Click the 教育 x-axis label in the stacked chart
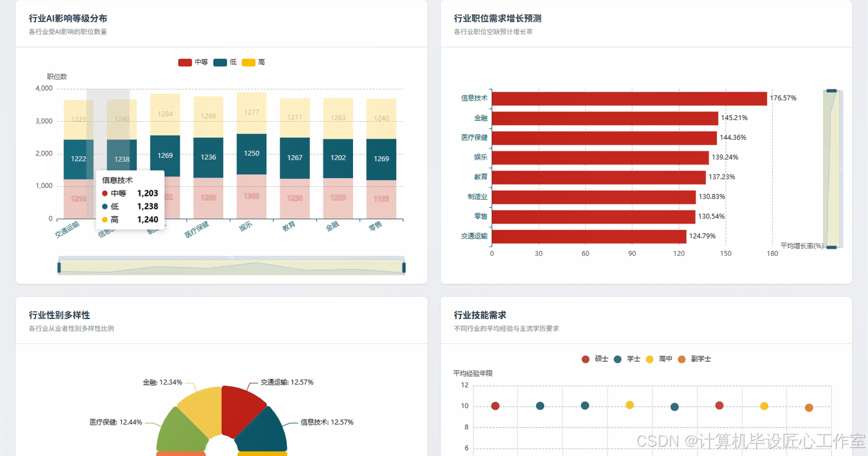868x456 pixels. coord(289,226)
